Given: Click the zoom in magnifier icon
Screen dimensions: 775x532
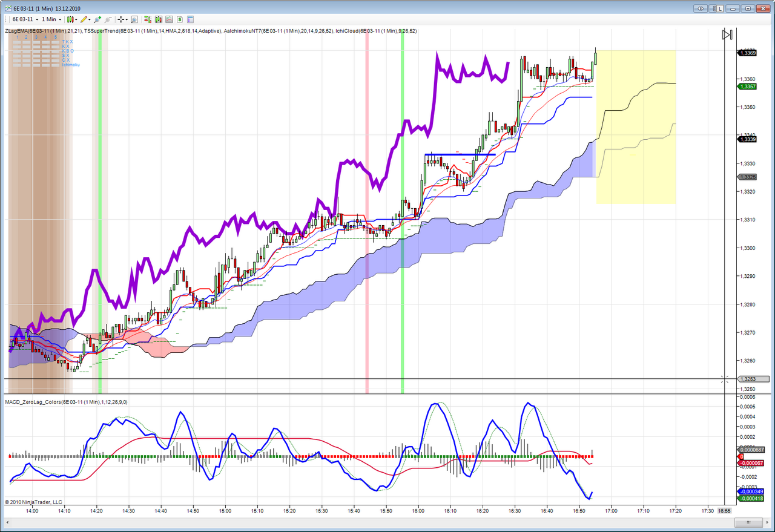Looking at the screenshot, I should tap(97, 19).
